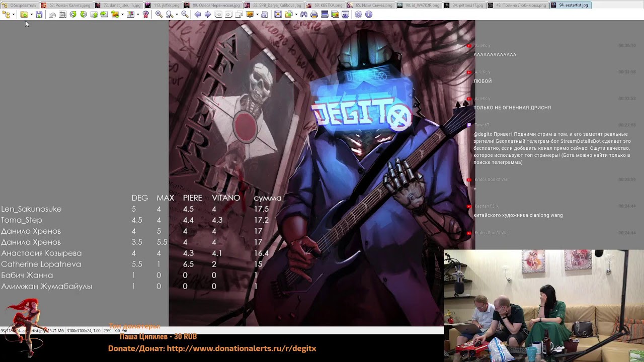Click the webcam video feed overlay
Viewport: 644px width, 362px height.
[x=544, y=306]
